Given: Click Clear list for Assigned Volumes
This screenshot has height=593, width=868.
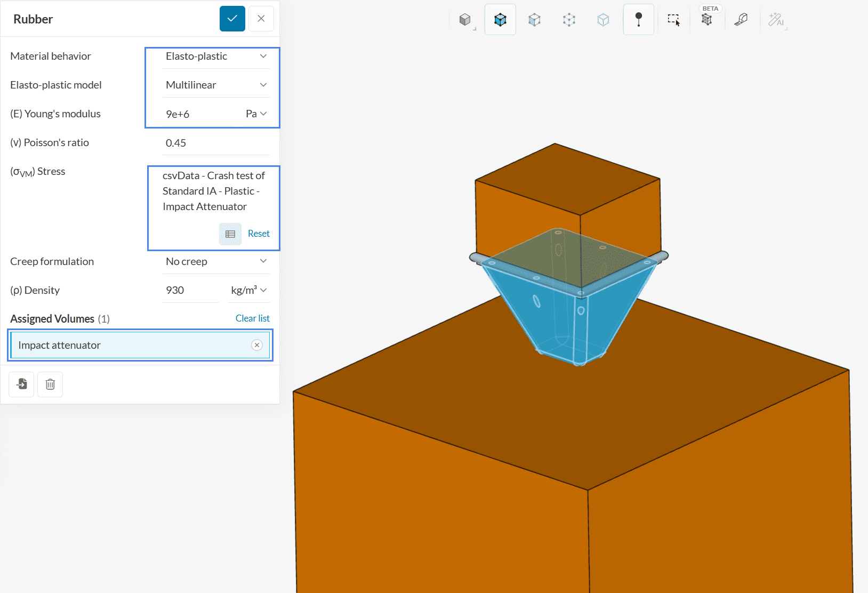Looking at the screenshot, I should (x=252, y=318).
